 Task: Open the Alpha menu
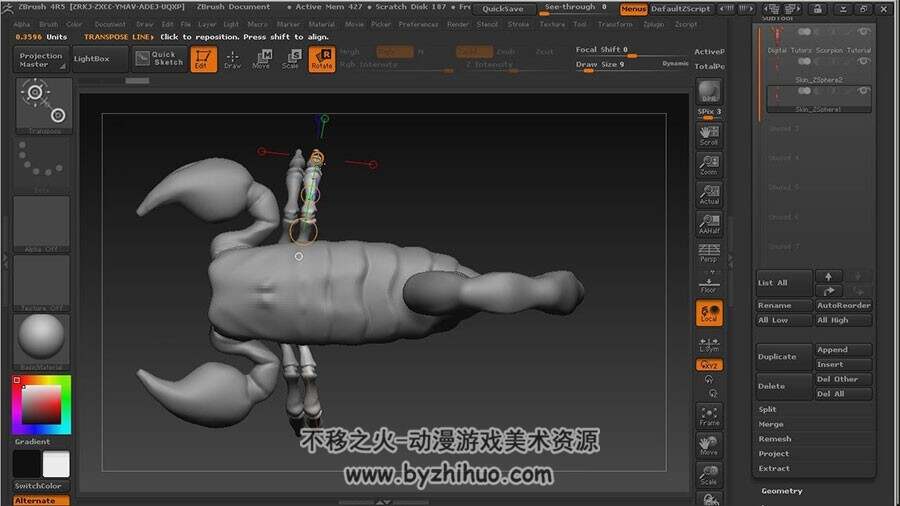(x=22, y=24)
